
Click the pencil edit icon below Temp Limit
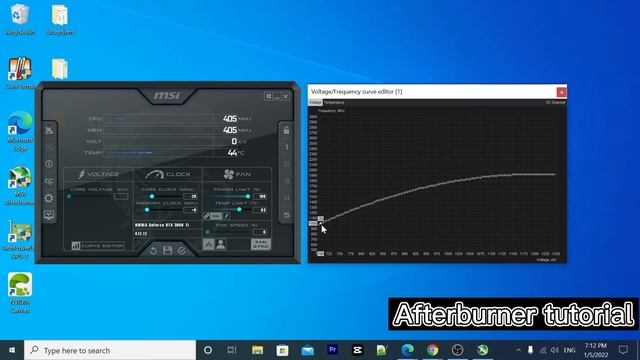227,216
